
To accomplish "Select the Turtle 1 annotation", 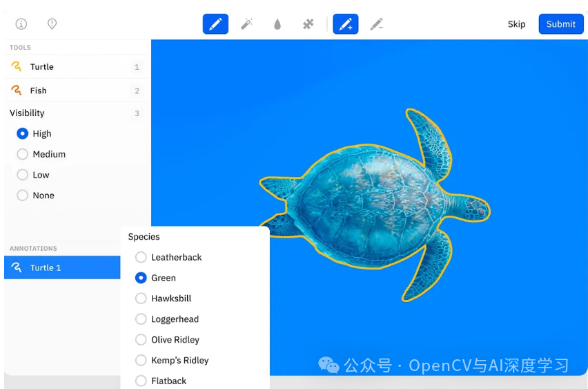I will 62,267.
